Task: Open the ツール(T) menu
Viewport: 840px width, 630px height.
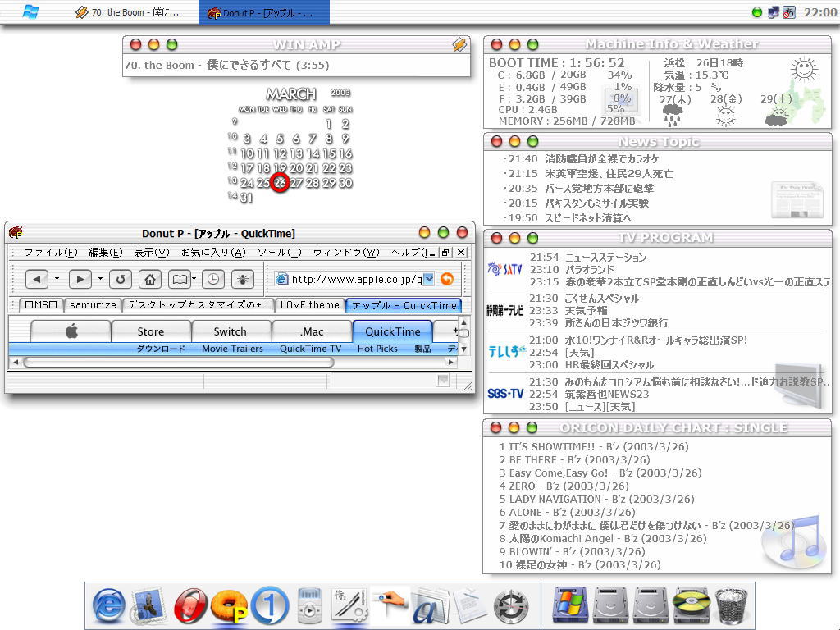Action: pyautogui.click(x=279, y=253)
